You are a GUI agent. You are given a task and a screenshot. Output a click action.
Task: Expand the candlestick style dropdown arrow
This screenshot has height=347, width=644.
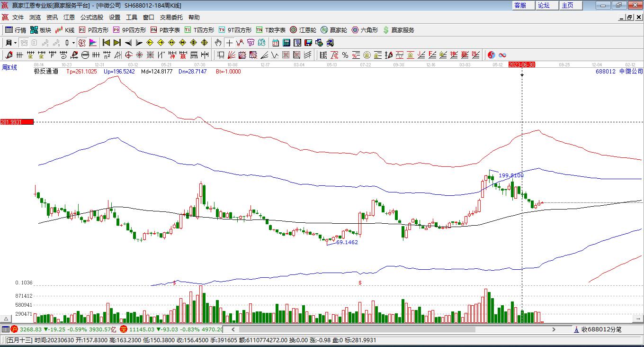pyautogui.click(x=73, y=43)
